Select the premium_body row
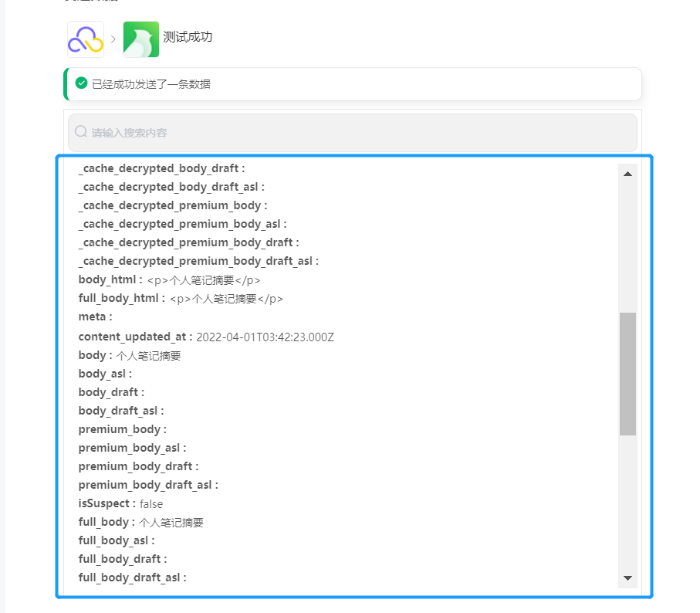Screen dimensions: 700x613 pos(123,429)
